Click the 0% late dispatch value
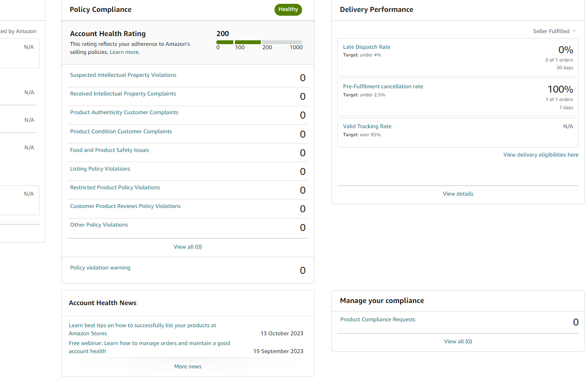588x390 pixels. (x=565, y=50)
